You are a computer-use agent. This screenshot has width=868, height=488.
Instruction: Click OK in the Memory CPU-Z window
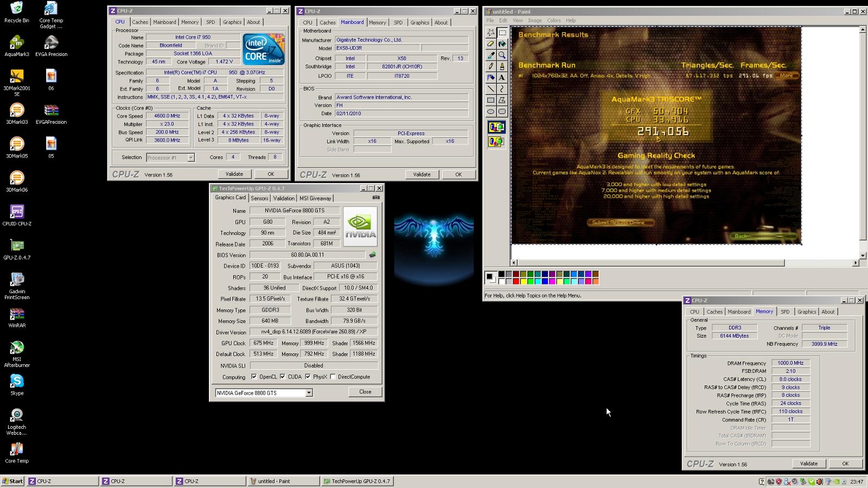[845, 464]
